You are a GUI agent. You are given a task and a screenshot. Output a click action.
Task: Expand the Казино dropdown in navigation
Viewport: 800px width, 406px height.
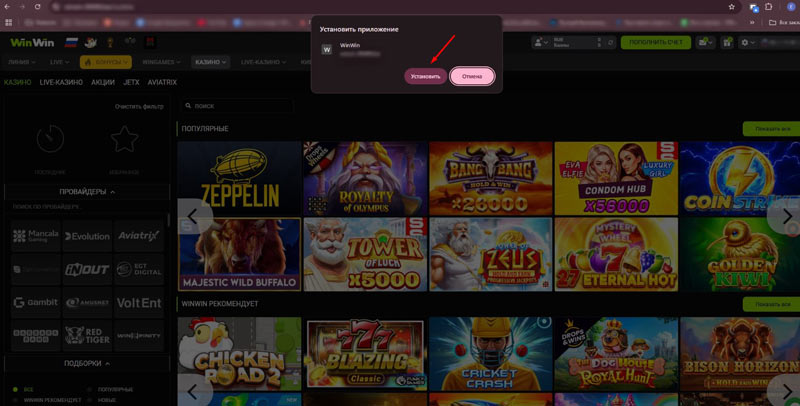[208, 62]
